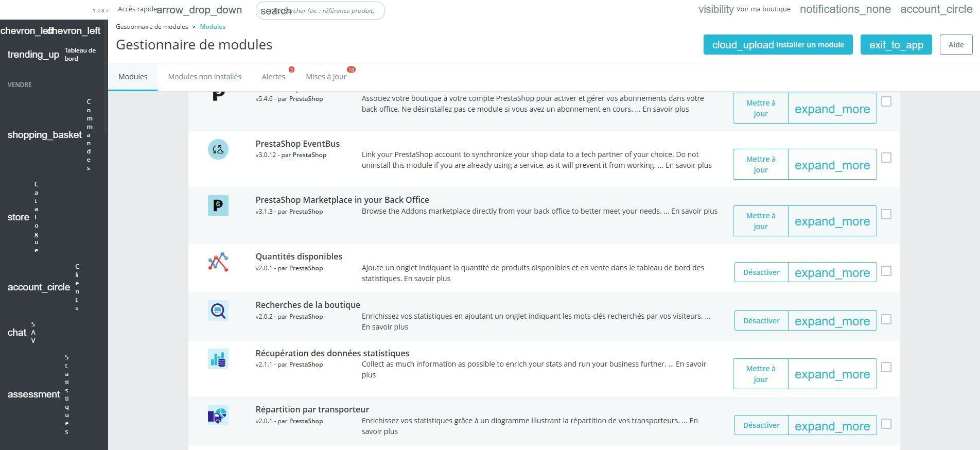Open Modules non installés tab
Screen dimensions: 980x450
pos(204,77)
